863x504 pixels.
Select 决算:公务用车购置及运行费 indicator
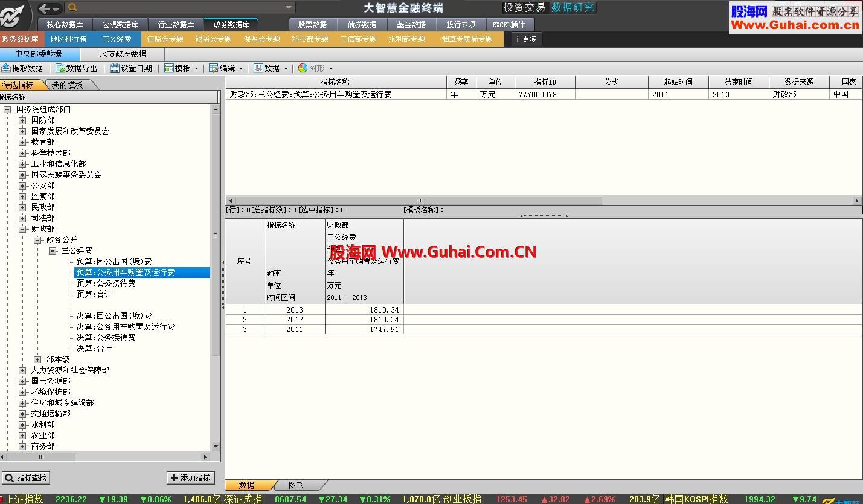[125, 327]
